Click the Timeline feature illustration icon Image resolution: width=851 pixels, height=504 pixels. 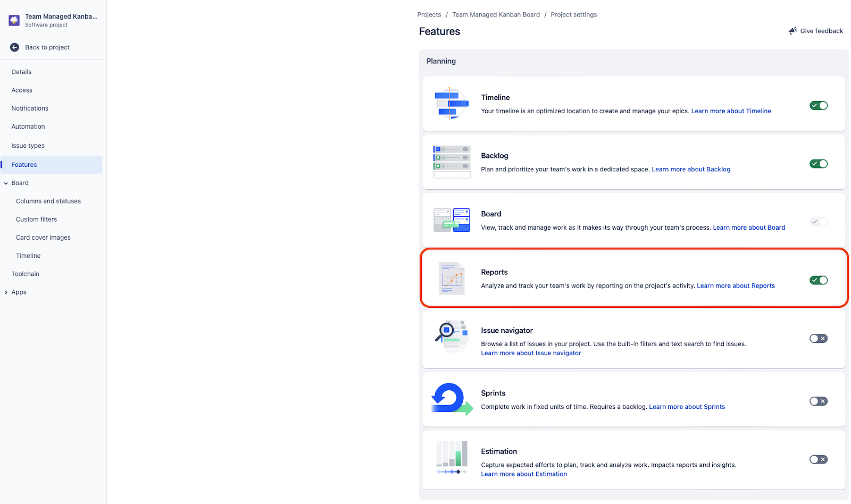click(x=451, y=104)
